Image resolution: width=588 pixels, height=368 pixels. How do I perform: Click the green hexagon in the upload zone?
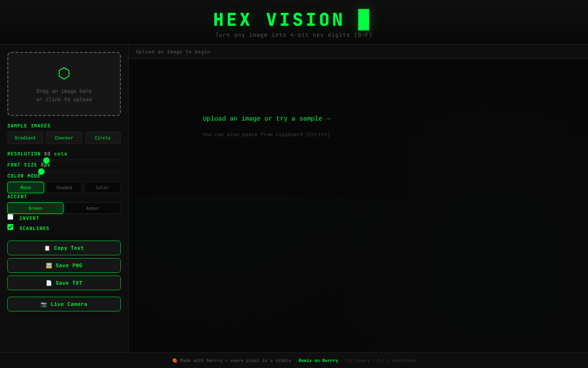pyautogui.click(x=64, y=73)
